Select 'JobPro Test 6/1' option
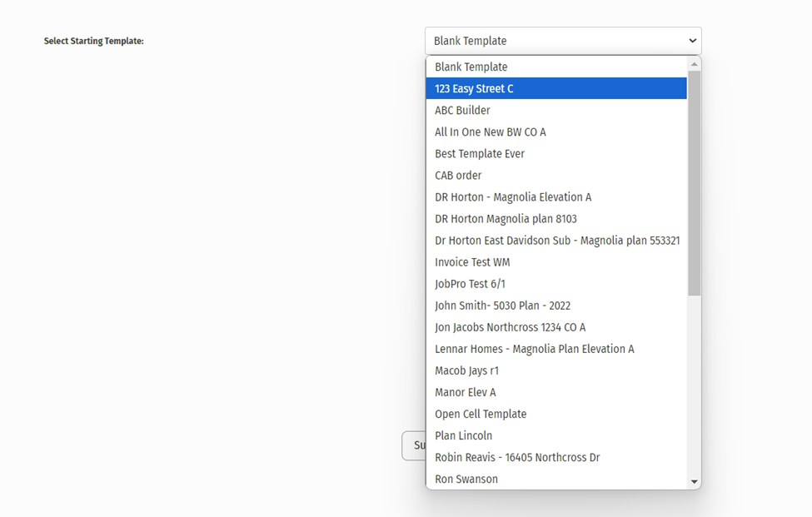Viewport: 812px width, 517px height. point(470,283)
